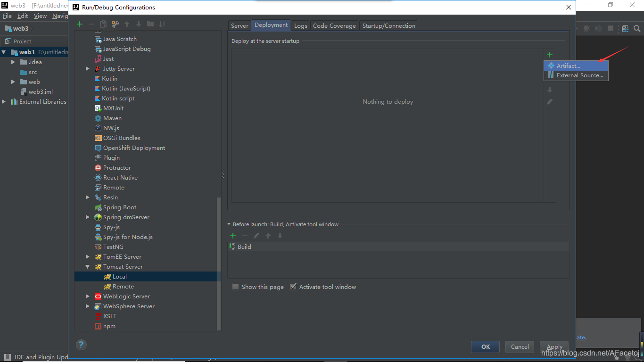The image size is (644, 362).
Task: Edit before-launch task pencil icon
Action: 256,236
